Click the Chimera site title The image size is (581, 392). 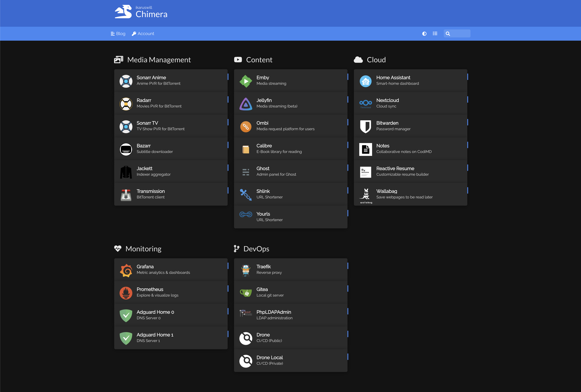click(152, 14)
